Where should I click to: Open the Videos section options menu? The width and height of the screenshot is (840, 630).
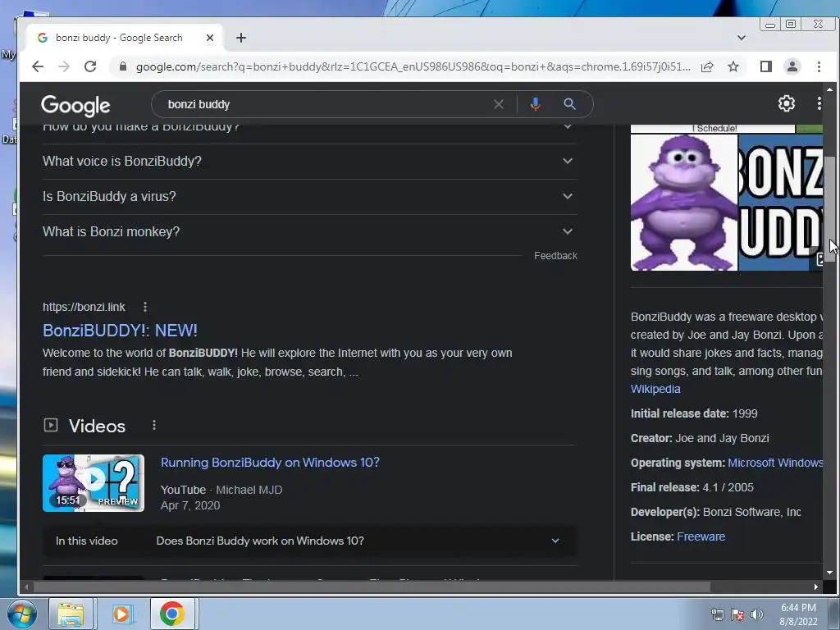click(x=153, y=425)
